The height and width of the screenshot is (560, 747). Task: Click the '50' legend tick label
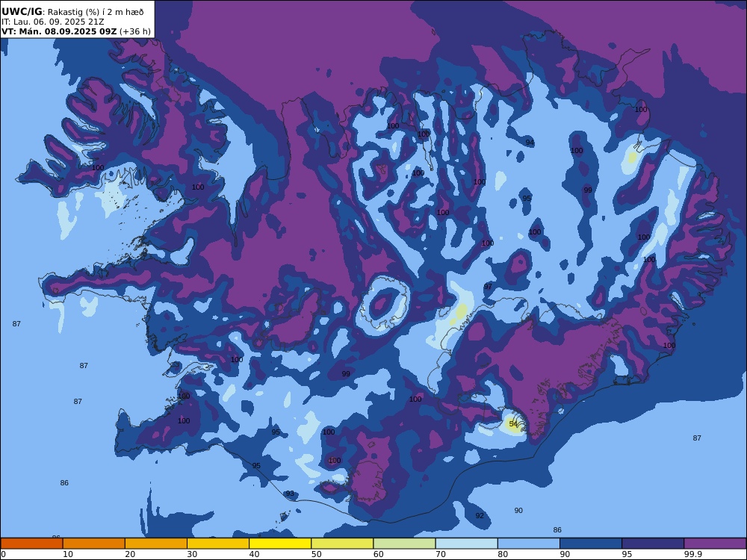(x=316, y=554)
